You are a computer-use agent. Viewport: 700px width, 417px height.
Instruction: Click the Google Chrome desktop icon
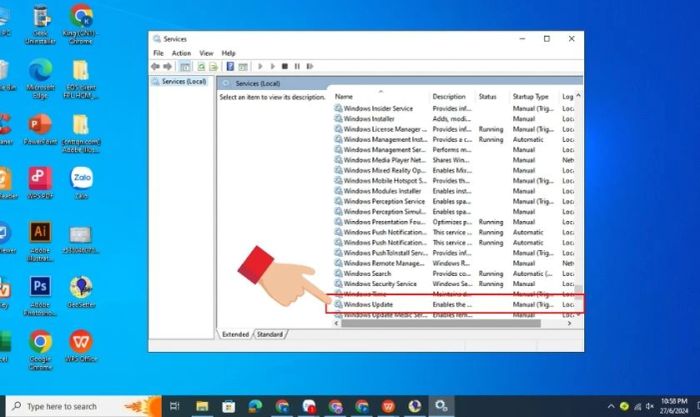(x=40, y=350)
